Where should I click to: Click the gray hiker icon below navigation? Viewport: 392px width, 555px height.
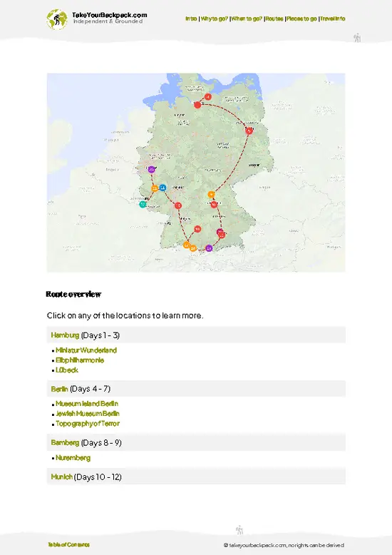(357, 38)
